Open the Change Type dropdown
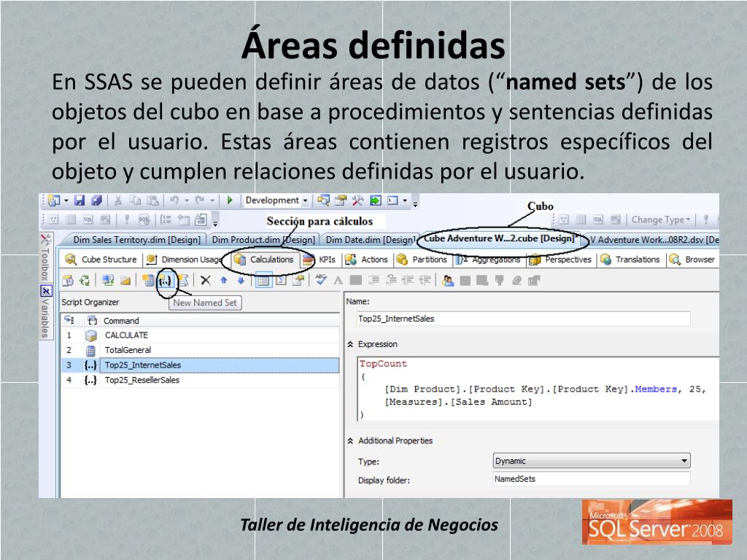 point(661,219)
